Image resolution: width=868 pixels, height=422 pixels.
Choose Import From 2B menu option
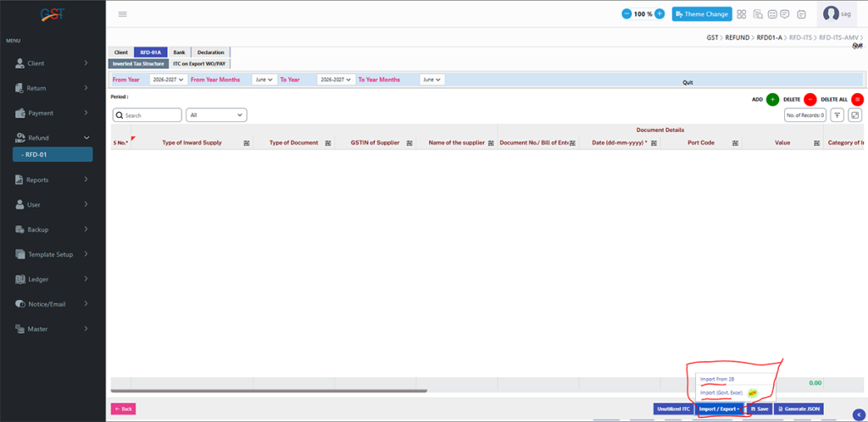pos(717,379)
